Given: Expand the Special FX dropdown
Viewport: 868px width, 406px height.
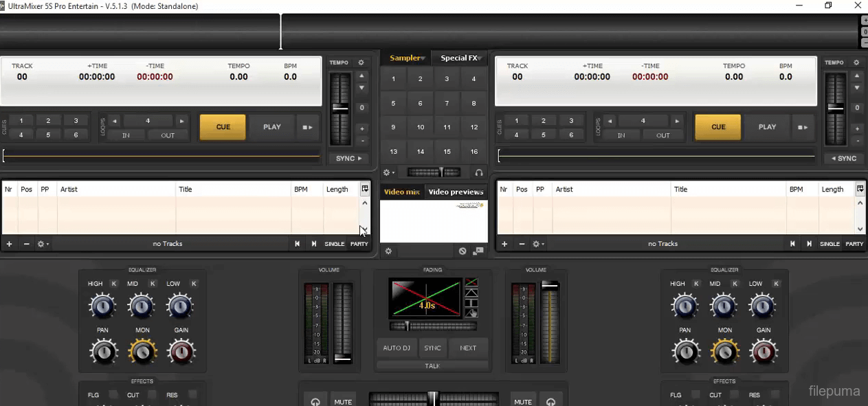Looking at the screenshot, I should [x=480, y=58].
